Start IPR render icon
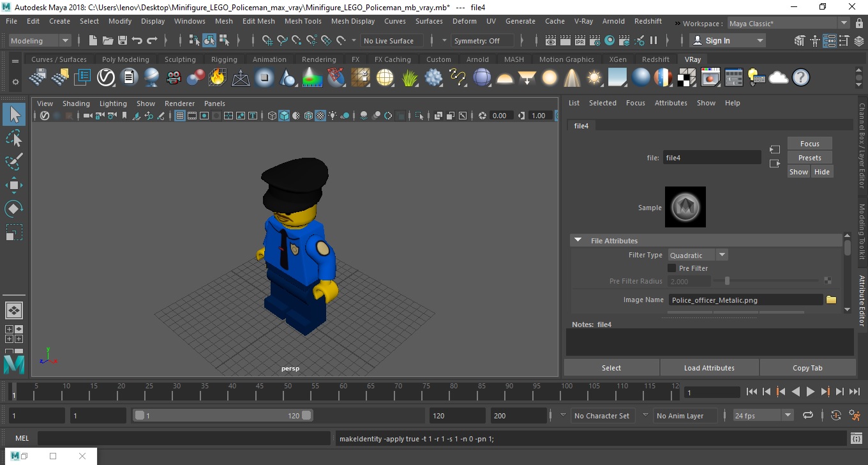Viewport: 868px width, 465px height. click(580, 40)
